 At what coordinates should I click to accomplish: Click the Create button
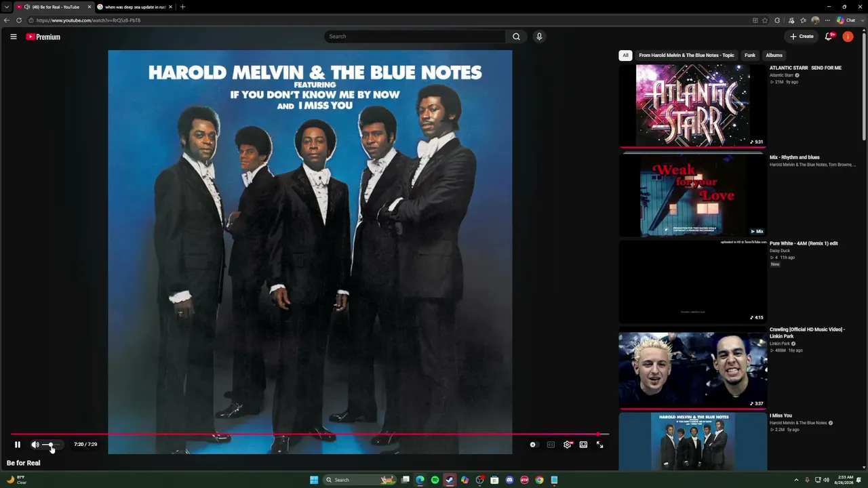802,37
